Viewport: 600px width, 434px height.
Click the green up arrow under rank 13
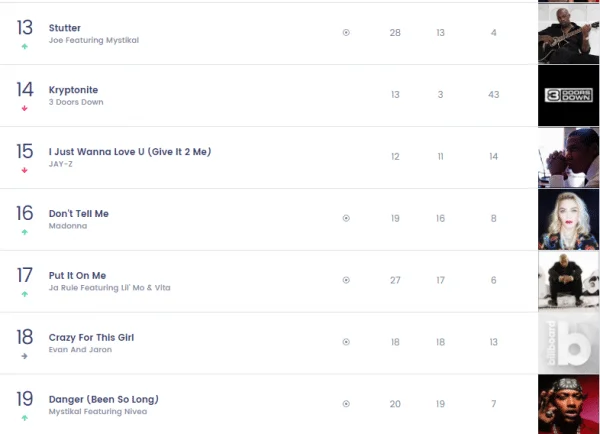tap(24, 46)
